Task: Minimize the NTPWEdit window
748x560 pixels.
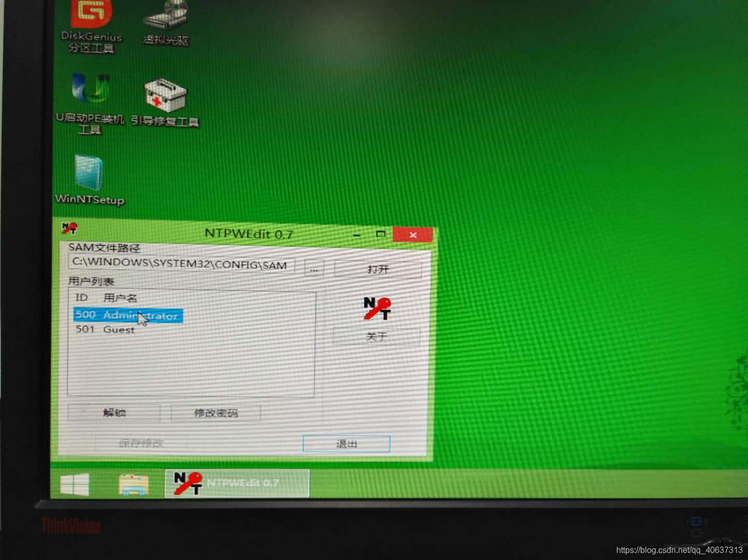Action: click(x=357, y=234)
